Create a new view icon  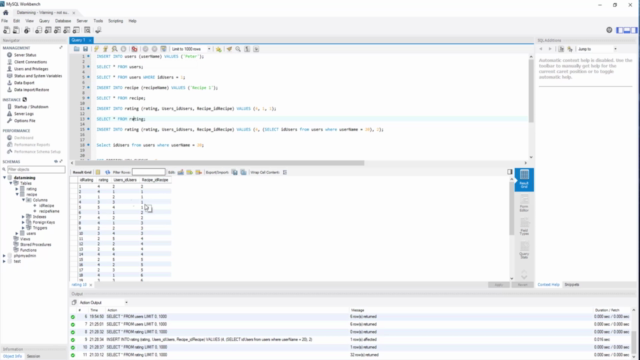click(57, 30)
